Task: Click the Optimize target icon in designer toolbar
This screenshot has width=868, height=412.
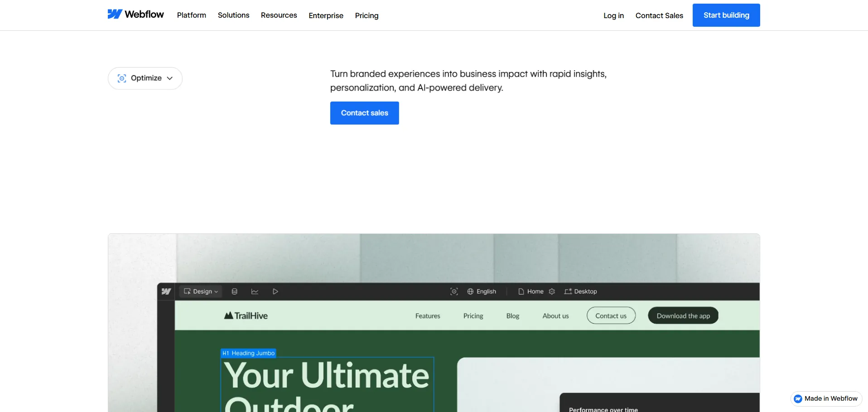Action: coord(454,291)
